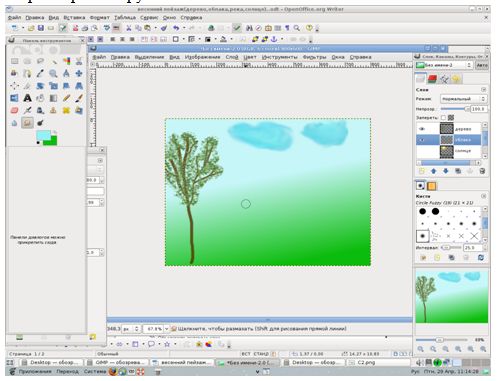Open the Таблица menu in OpenOffice Writer
The image size is (498, 381).
[125, 17]
